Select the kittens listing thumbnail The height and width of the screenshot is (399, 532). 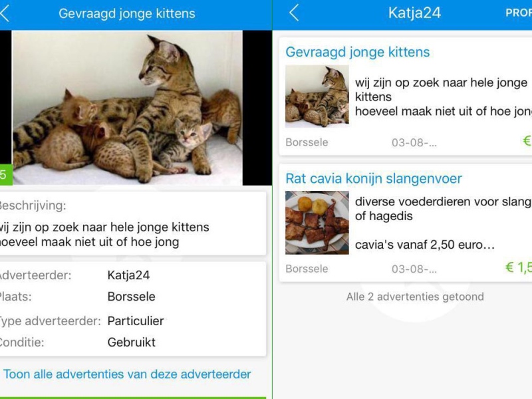pyautogui.click(x=317, y=96)
